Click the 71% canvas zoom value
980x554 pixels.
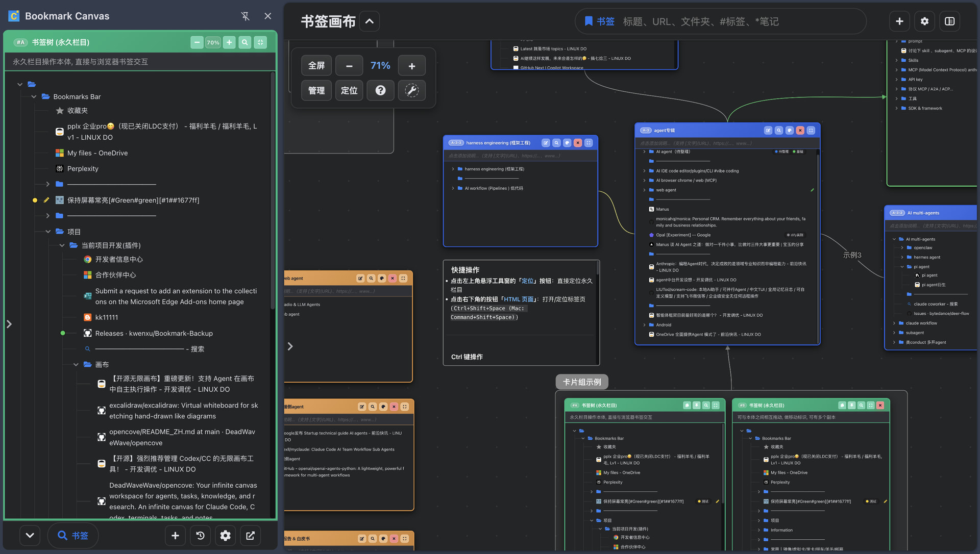[380, 66]
